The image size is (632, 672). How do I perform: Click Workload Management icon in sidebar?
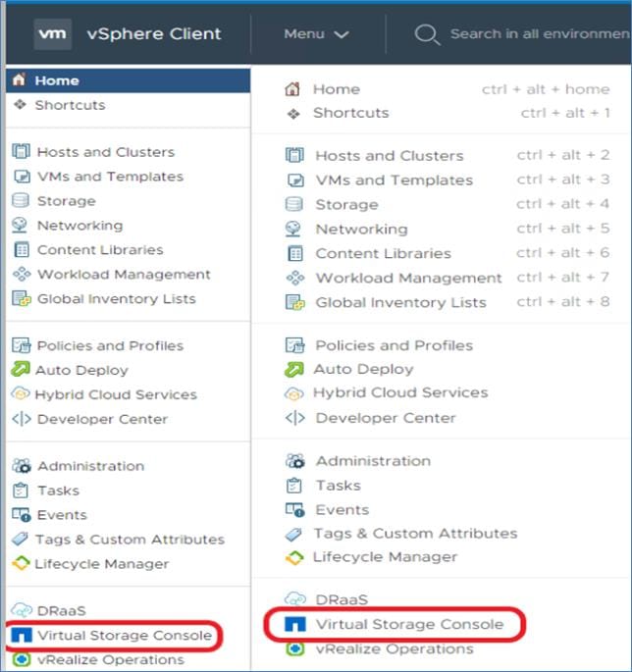[22, 274]
